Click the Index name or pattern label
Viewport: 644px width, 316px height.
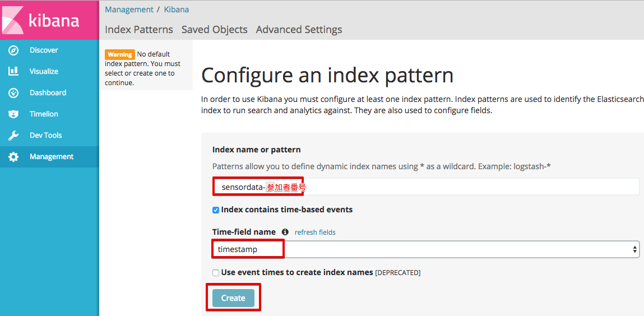coord(256,150)
